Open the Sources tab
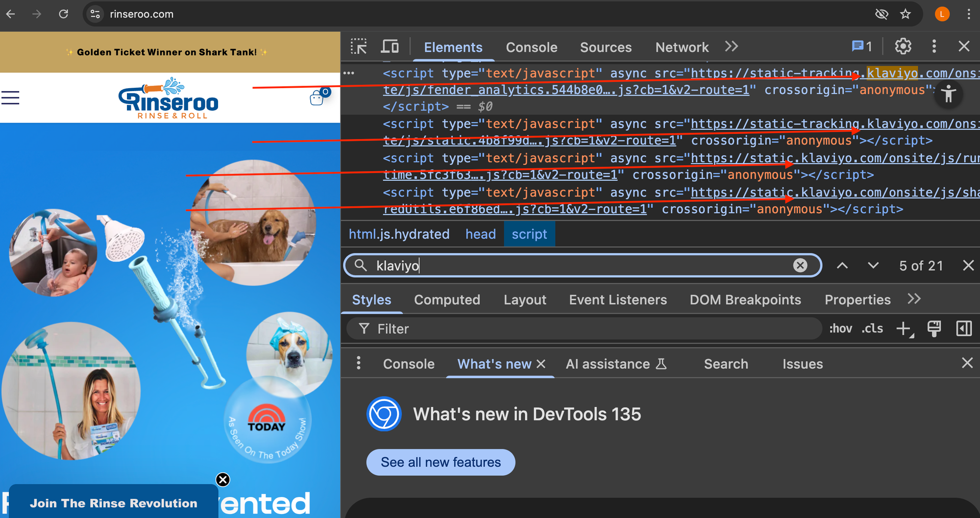980x518 pixels. point(606,47)
